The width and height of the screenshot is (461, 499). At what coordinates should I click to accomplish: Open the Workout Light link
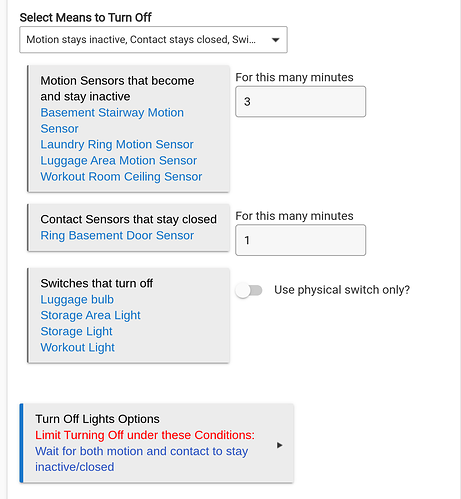coord(77,347)
